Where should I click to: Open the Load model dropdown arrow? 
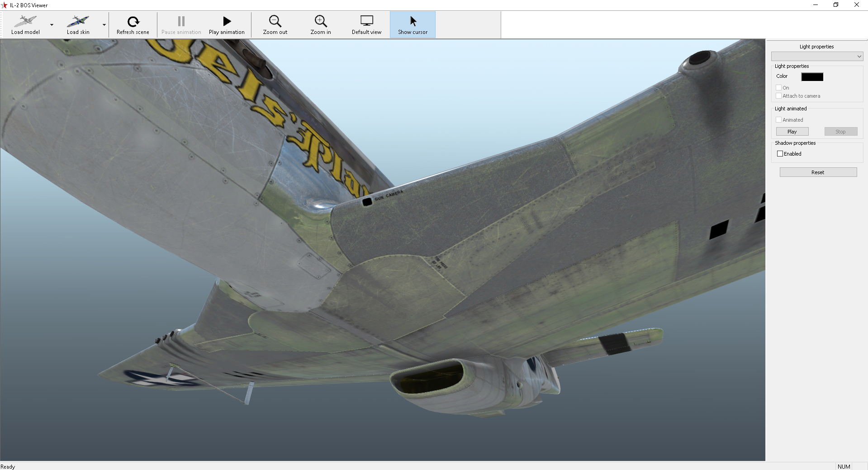[52, 25]
